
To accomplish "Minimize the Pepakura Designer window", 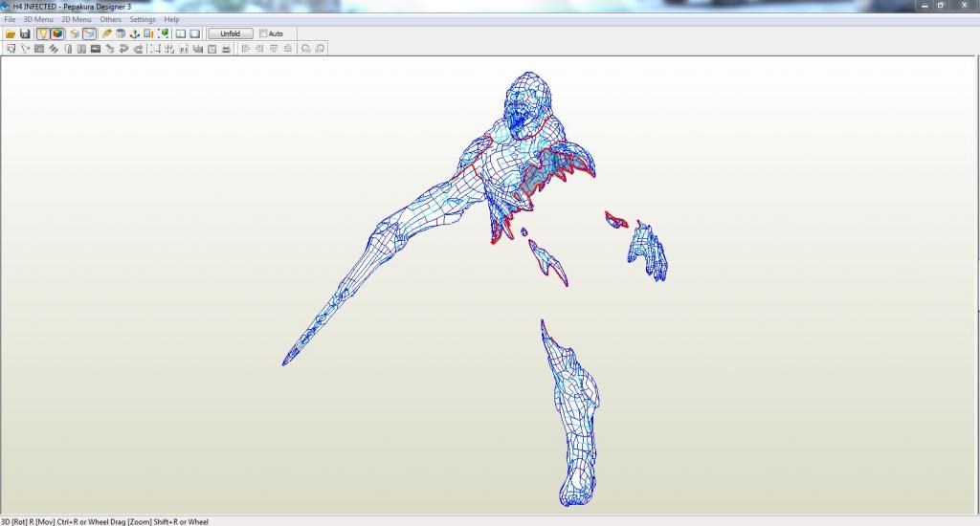I will pos(925,6).
